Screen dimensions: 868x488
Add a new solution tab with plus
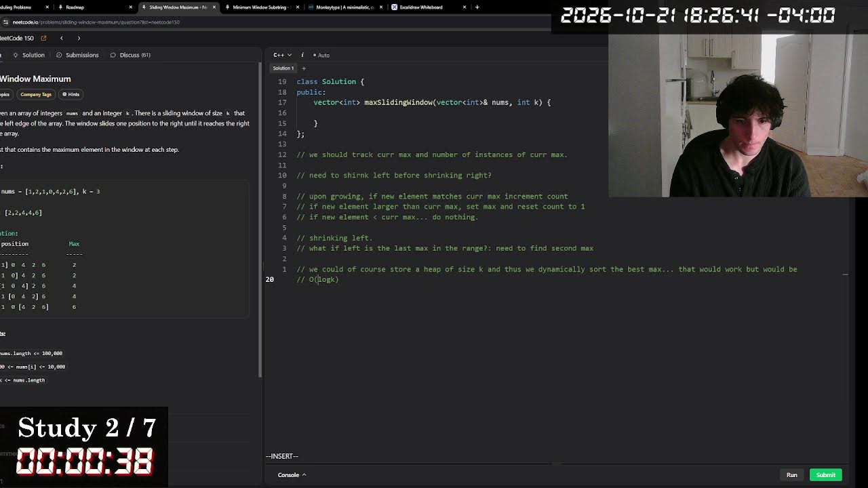[x=304, y=68]
